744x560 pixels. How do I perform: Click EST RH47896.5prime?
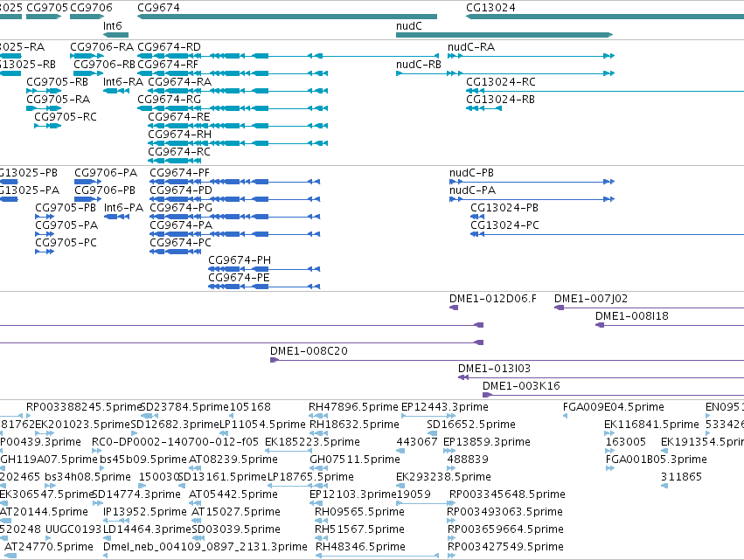pos(353,407)
